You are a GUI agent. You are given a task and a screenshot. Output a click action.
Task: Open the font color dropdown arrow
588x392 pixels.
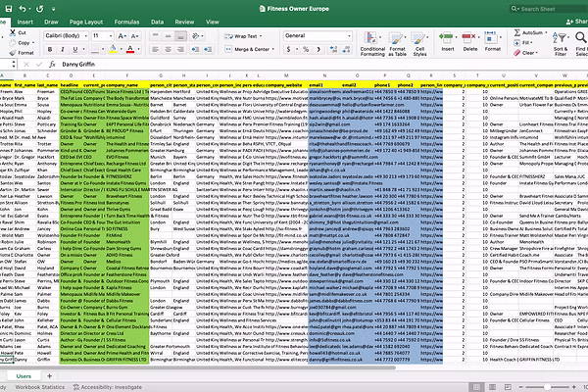(139, 50)
